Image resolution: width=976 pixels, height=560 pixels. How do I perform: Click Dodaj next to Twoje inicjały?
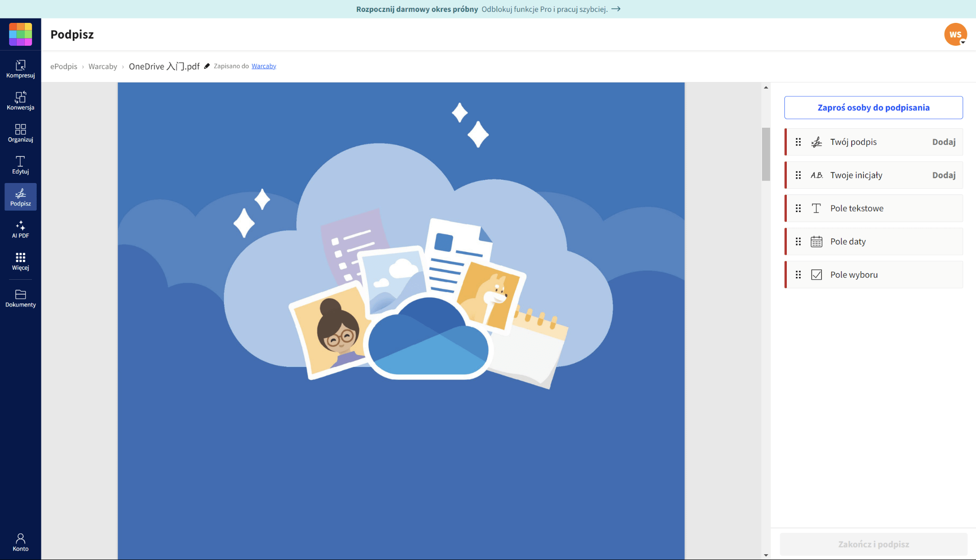(x=944, y=175)
